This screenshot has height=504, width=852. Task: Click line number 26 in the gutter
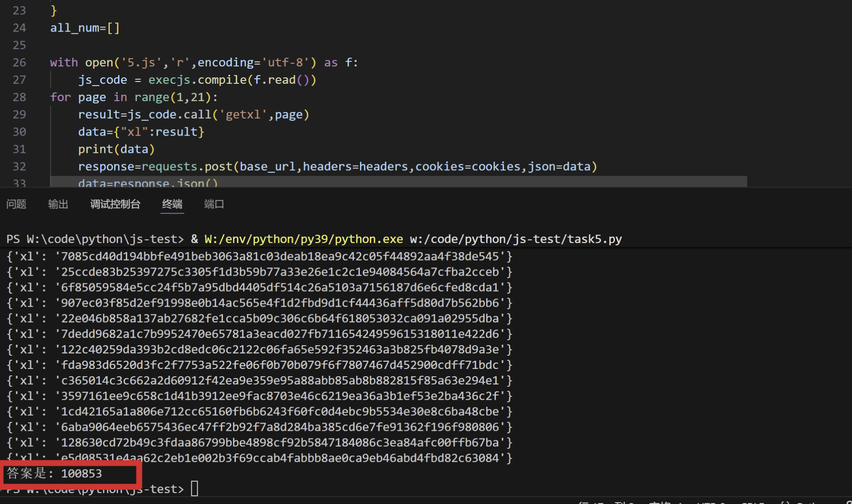click(x=19, y=63)
